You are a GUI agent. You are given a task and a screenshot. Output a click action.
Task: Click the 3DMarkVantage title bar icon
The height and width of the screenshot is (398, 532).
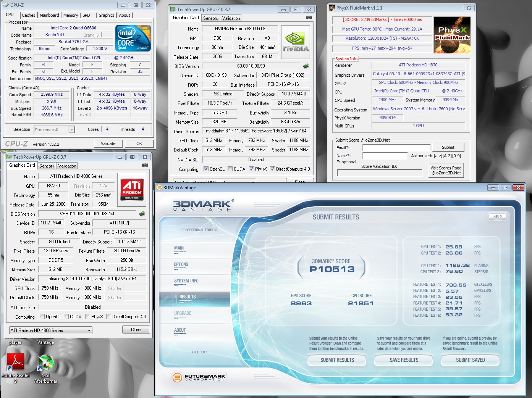click(160, 187)
